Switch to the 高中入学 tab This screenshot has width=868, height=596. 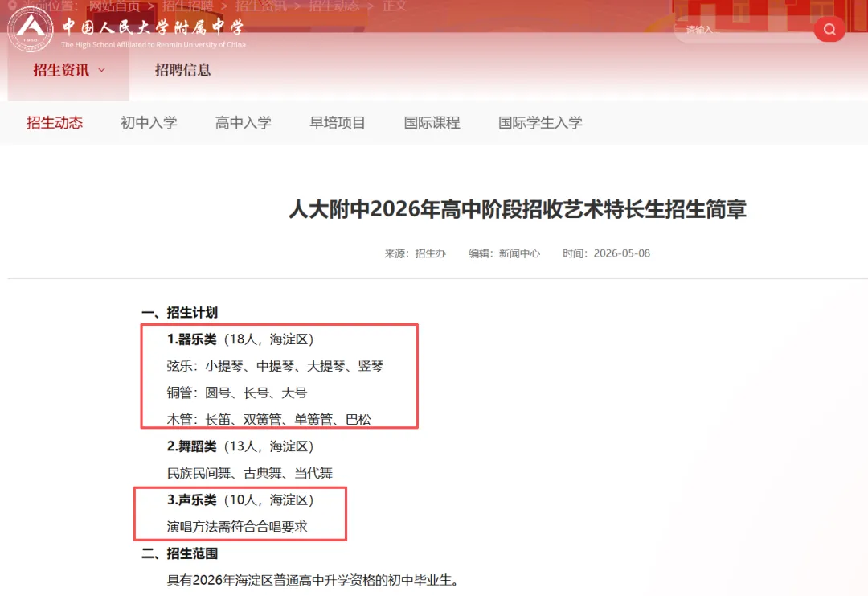[x=243, y=122]
